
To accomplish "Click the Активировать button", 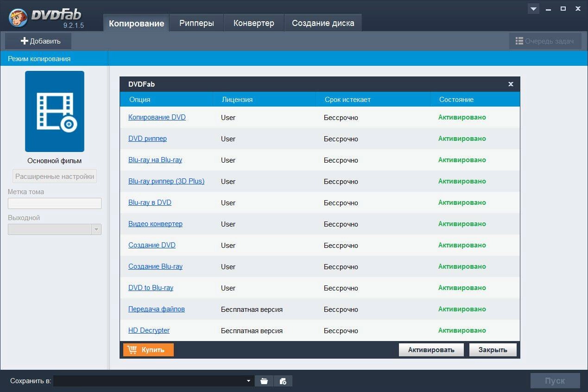I will (431, 350).
